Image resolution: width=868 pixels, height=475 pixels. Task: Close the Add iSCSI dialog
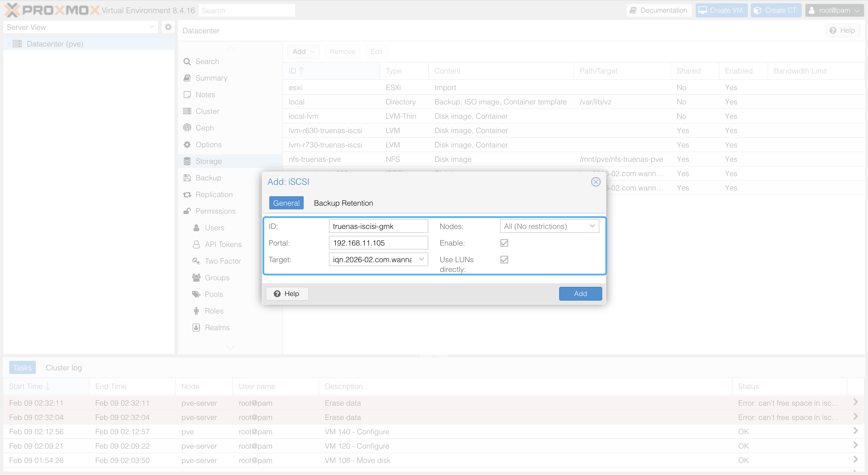coord(595,182)
